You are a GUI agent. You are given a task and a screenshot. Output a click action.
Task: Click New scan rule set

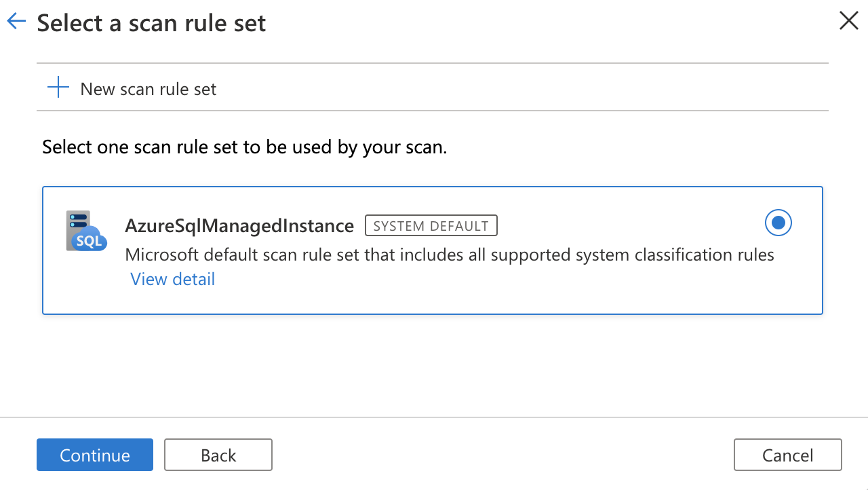click(x=148, y=88)
